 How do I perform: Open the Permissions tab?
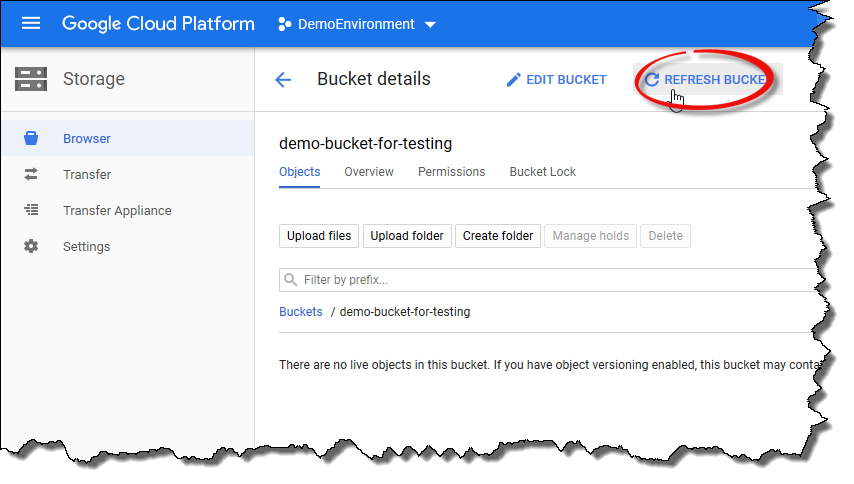click(451, 172)
